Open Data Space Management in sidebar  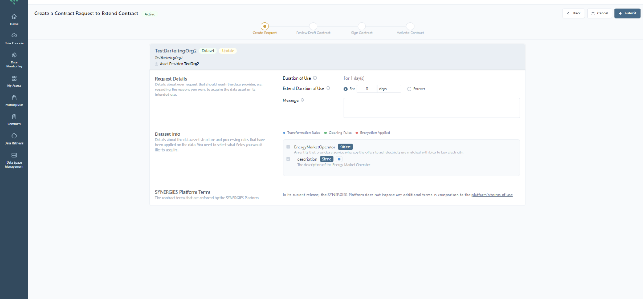(14, 160)
